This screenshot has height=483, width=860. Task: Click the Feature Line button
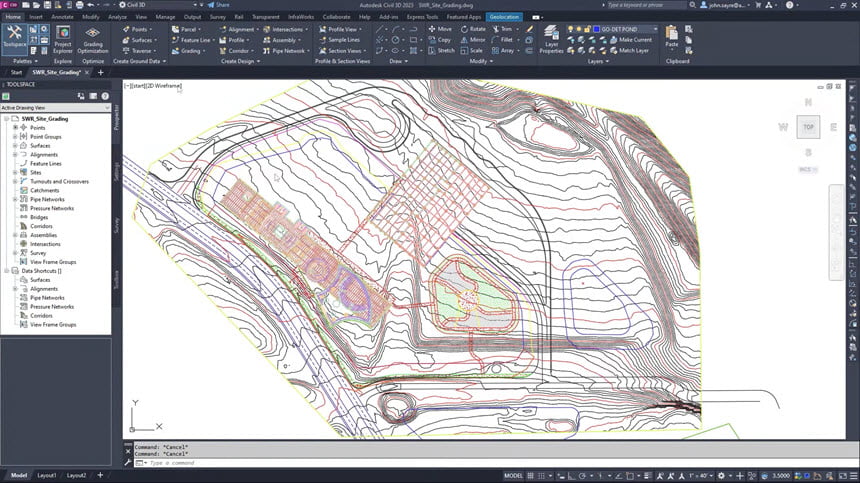click(x=192, y=40)
